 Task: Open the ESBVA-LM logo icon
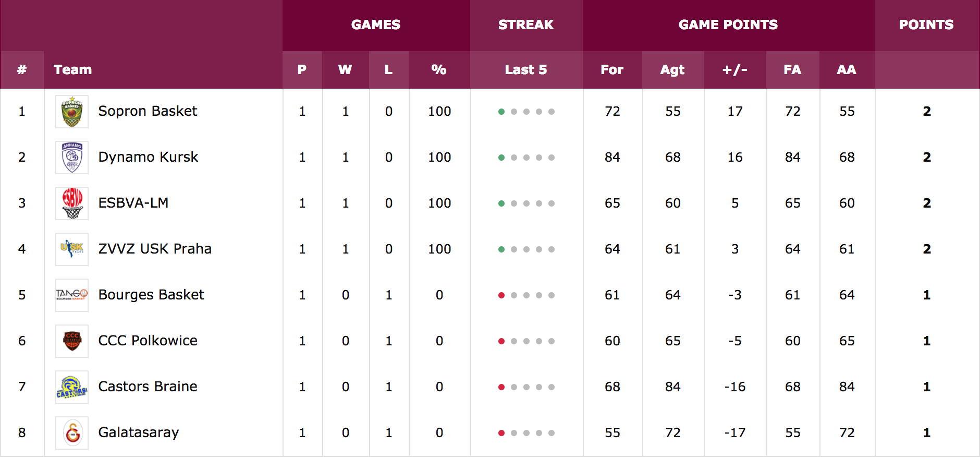(72, 203)
